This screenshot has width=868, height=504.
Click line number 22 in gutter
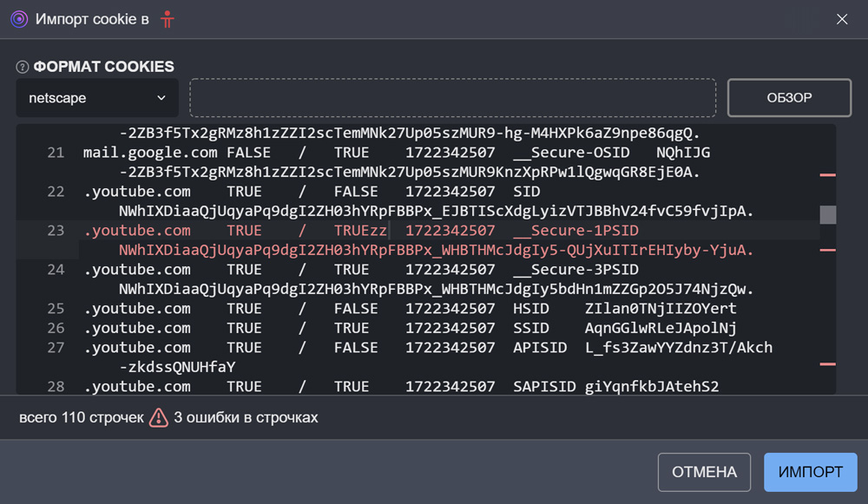point(56,192)
